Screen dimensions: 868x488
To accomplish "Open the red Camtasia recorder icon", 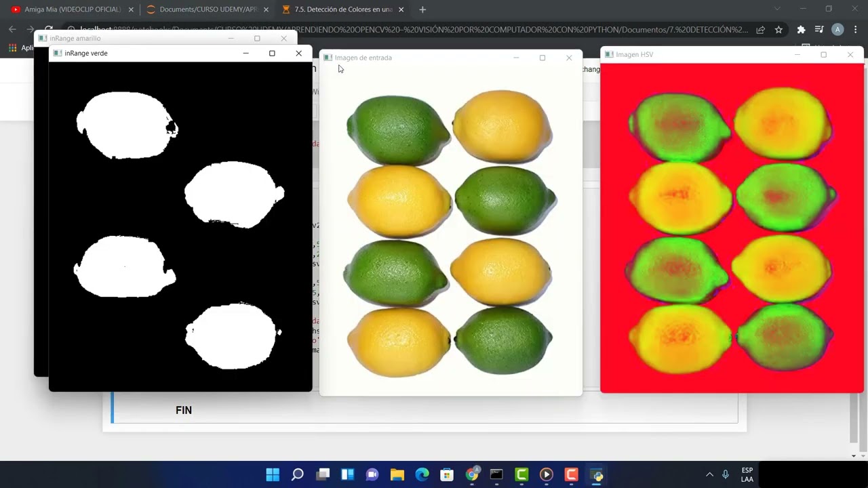I will (x=572, y=474).
